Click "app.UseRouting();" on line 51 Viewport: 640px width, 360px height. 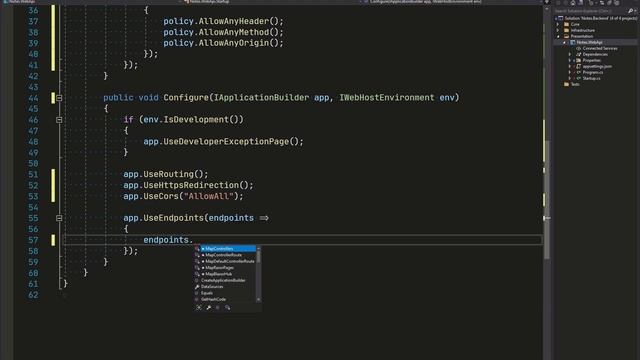click(165, 175)
